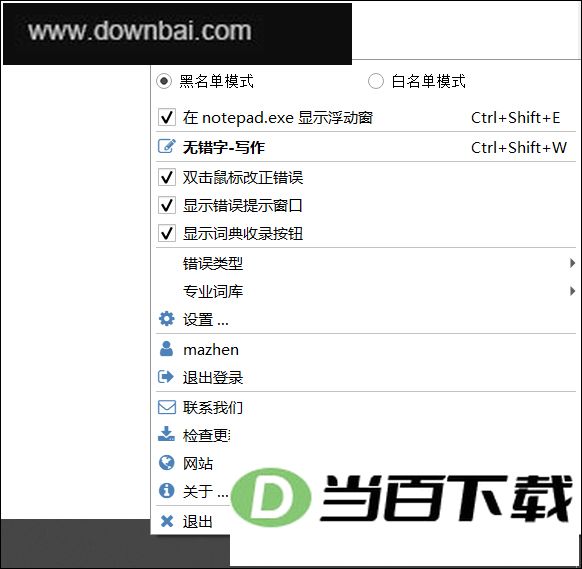Toggle the 显示错误提示窗口 checkbox
This screenshot has height=569, width=582.
point(167,205)
